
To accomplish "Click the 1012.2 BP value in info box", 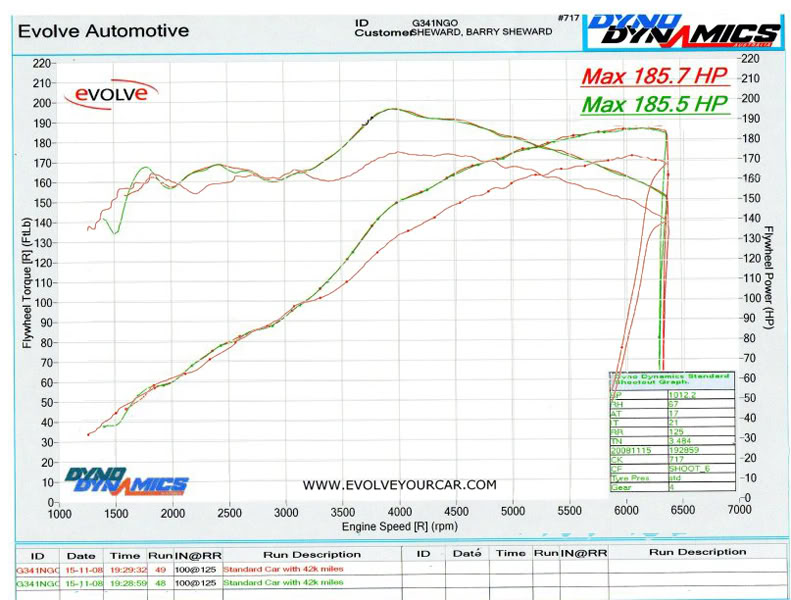I will pos(682,395).
